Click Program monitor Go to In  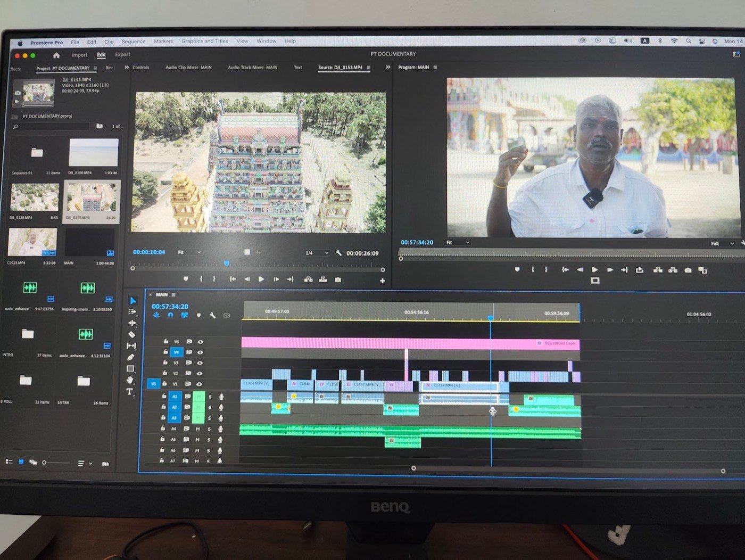pos(565,269)
